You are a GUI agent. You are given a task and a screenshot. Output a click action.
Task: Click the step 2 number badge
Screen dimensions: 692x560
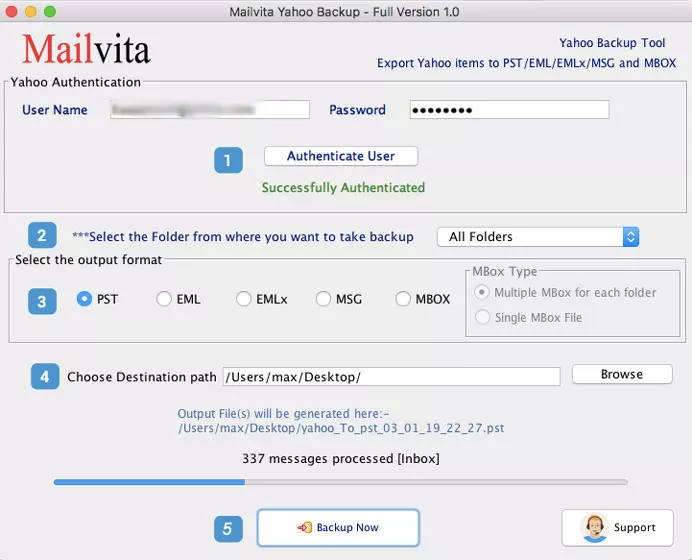pyautogui.click(x=42, y=236)
